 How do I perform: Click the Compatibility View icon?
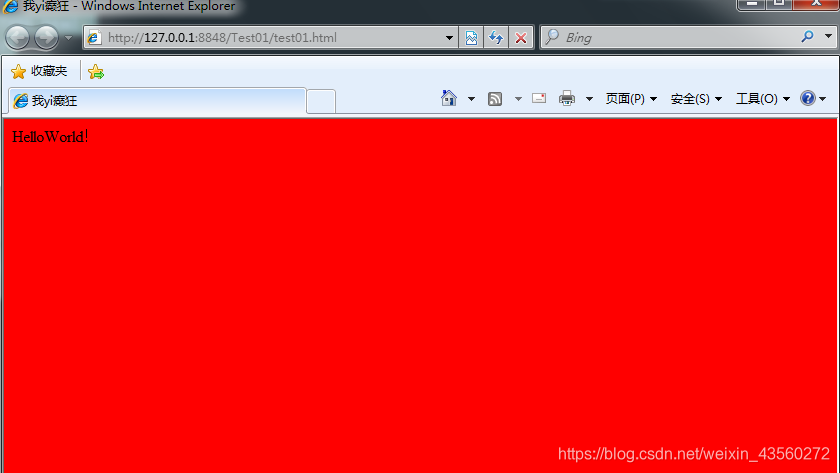pos(471,38)
